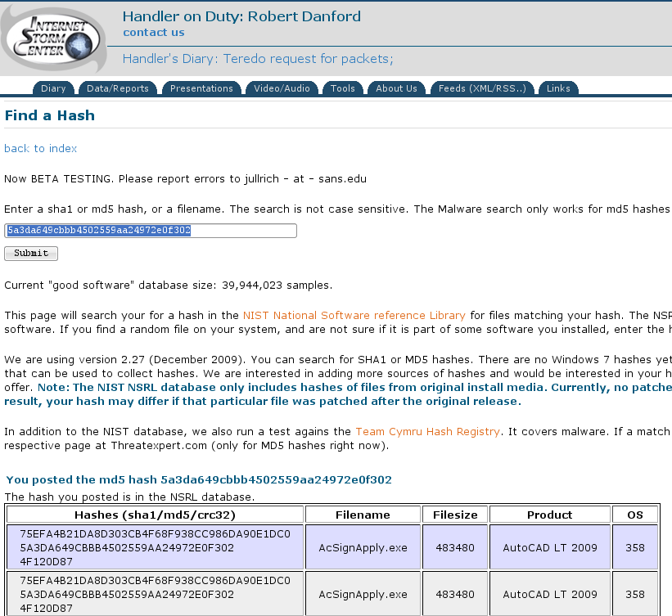Open the Feeds (XML/RSS..) tab
The width and height of the screenshot is (672, 616).
click(x=482, y=88)
